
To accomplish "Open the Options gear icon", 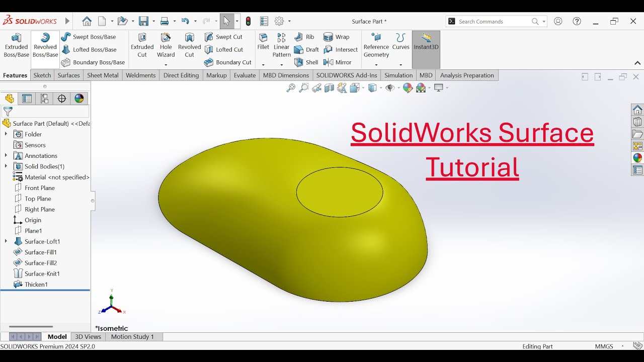I will pos(279,21).
